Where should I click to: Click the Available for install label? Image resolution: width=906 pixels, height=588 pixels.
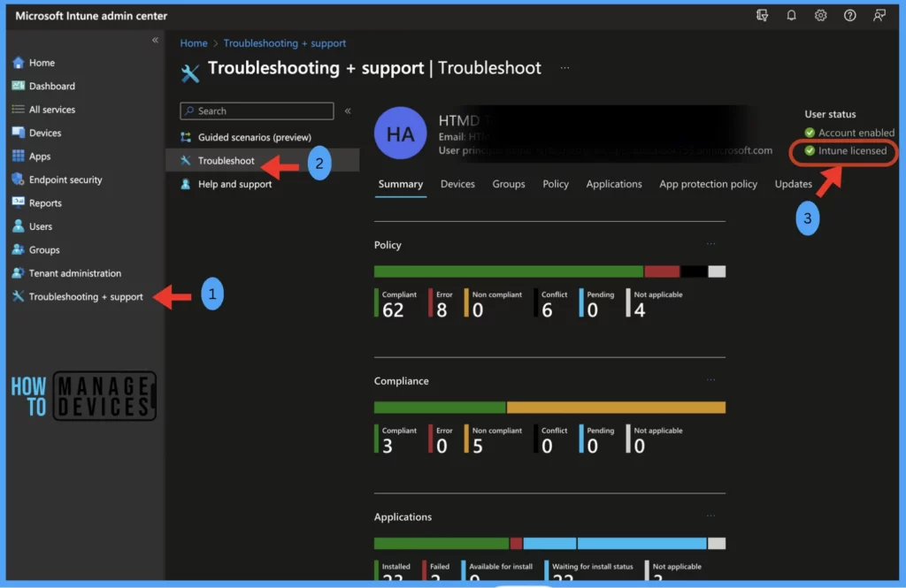501,567
